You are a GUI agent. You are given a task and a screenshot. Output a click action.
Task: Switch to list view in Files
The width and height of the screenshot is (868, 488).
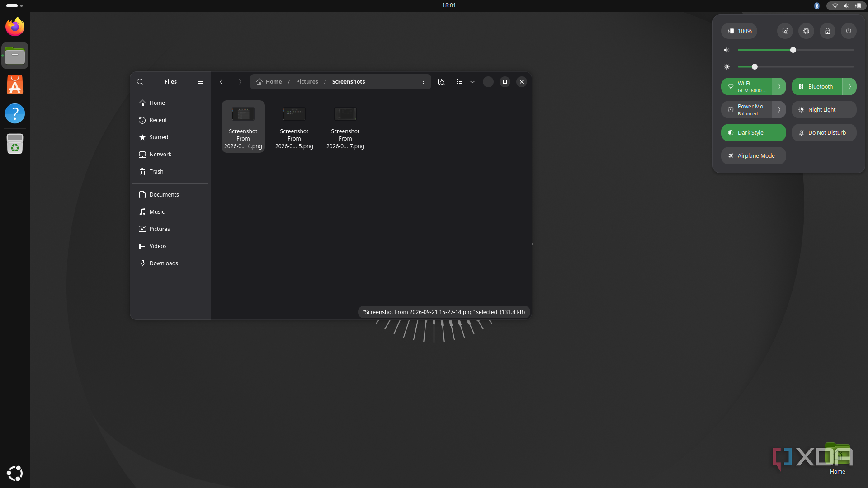459,82
